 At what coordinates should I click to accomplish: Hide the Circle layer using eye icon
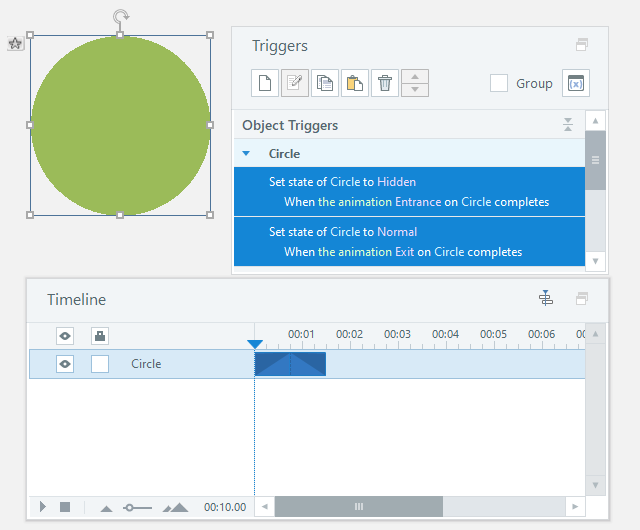coord(65,364)
